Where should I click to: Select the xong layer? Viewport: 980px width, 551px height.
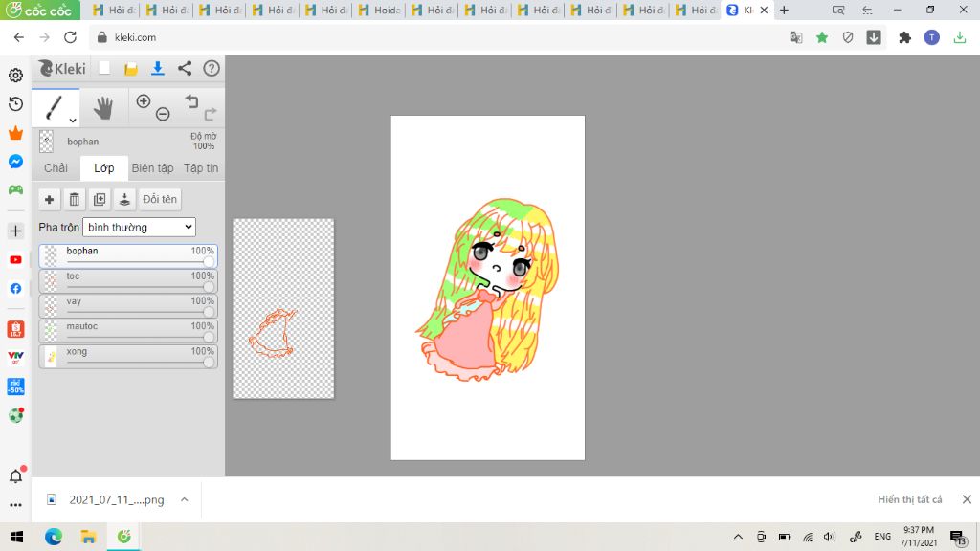[128, 357]
